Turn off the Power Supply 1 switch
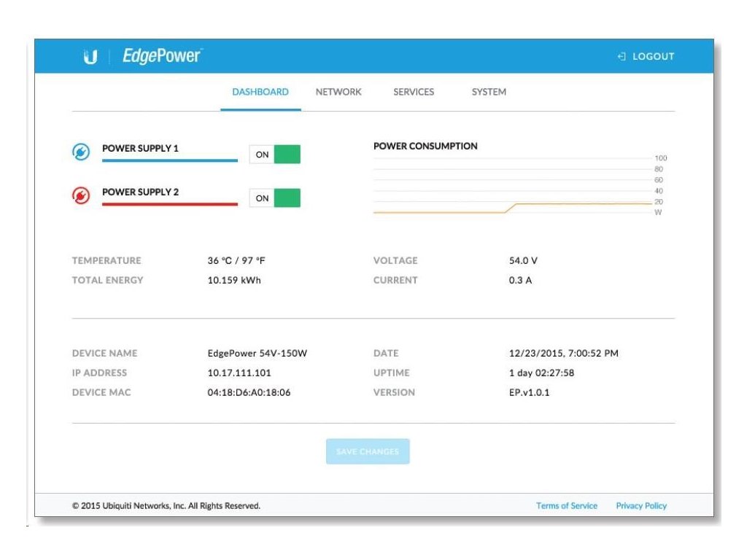Image resolution: width=747 pixels, height=560 pixels. tap(275, 155)
